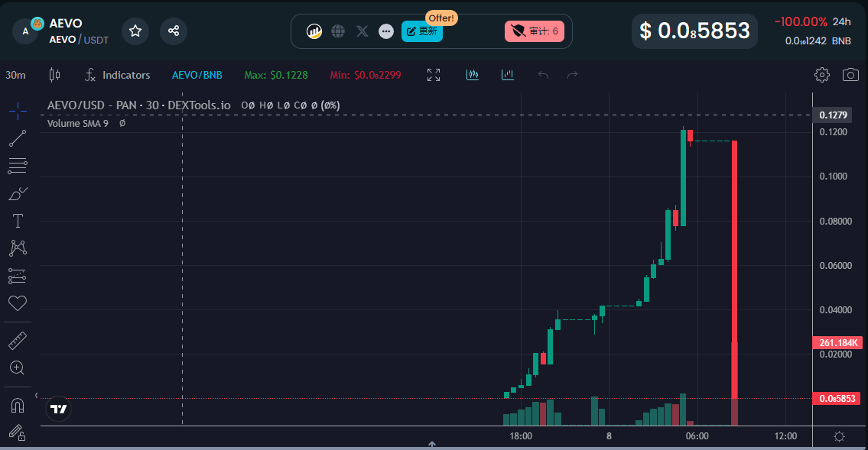The width and height of the screenshot is (868, 450).
Task: Add AEVO to favorites with star icon
Action: click(x=135, y=31)
